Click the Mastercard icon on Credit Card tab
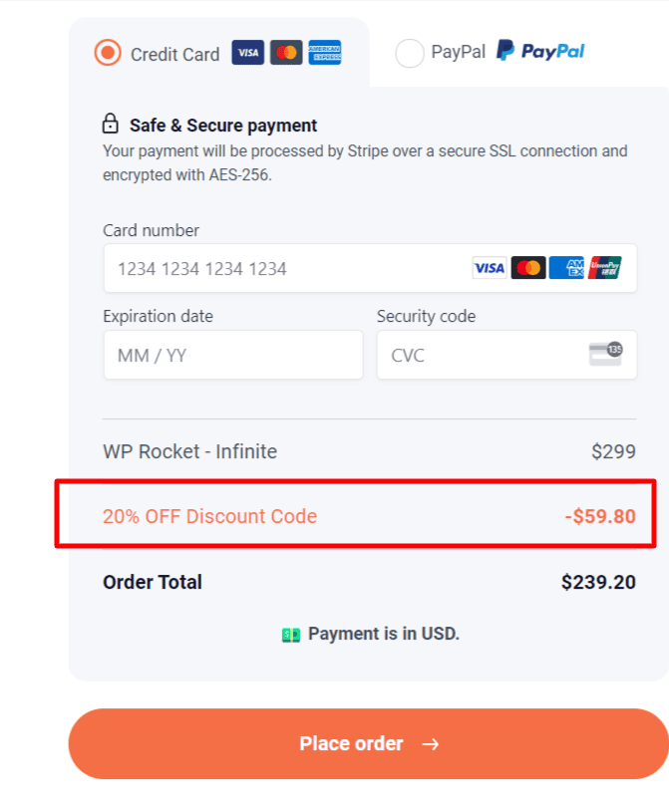The width and height of the screenshot is (669, 812). [x=286, y=52]
